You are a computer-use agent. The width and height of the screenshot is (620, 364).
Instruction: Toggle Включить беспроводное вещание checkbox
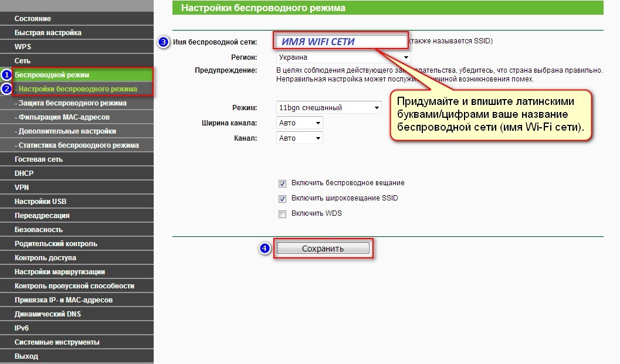282,183
